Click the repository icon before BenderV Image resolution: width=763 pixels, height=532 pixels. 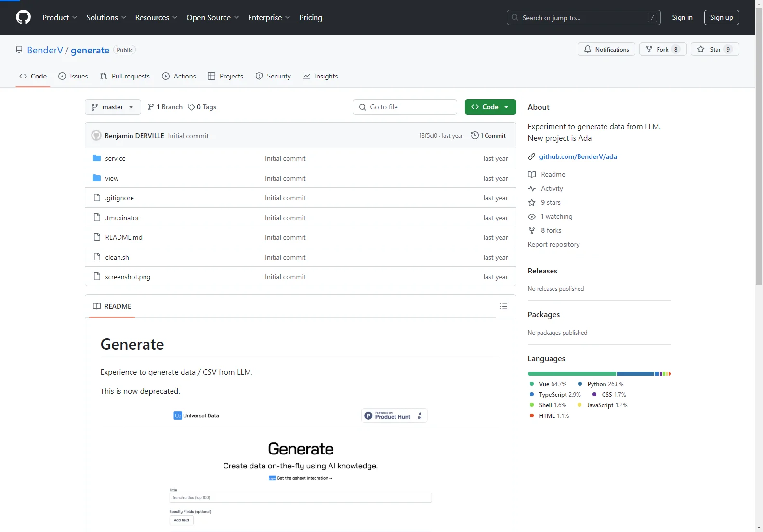coord(19,50)
